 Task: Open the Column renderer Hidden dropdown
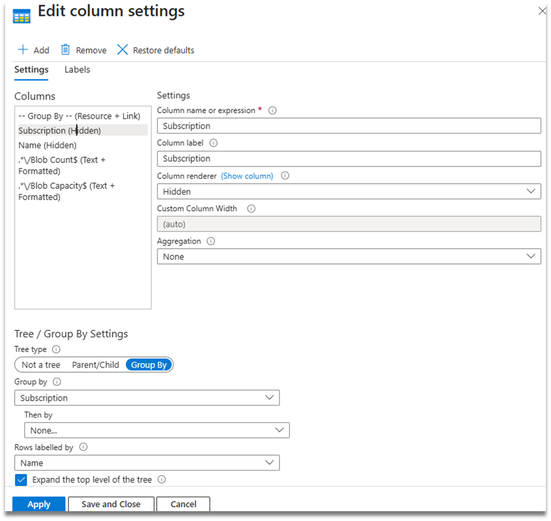349,191
